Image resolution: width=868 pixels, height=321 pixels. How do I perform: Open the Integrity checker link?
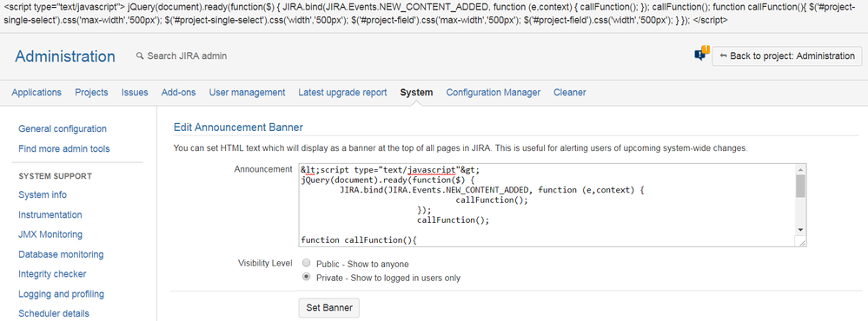[x=52, y=274]
